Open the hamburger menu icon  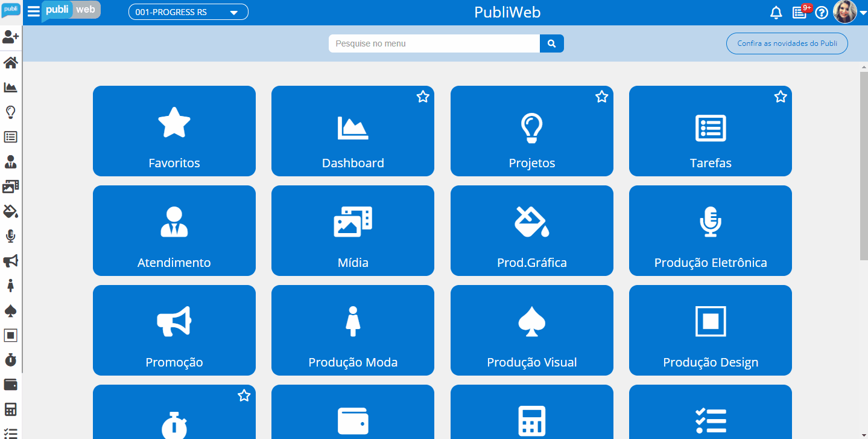coord(34,11)
